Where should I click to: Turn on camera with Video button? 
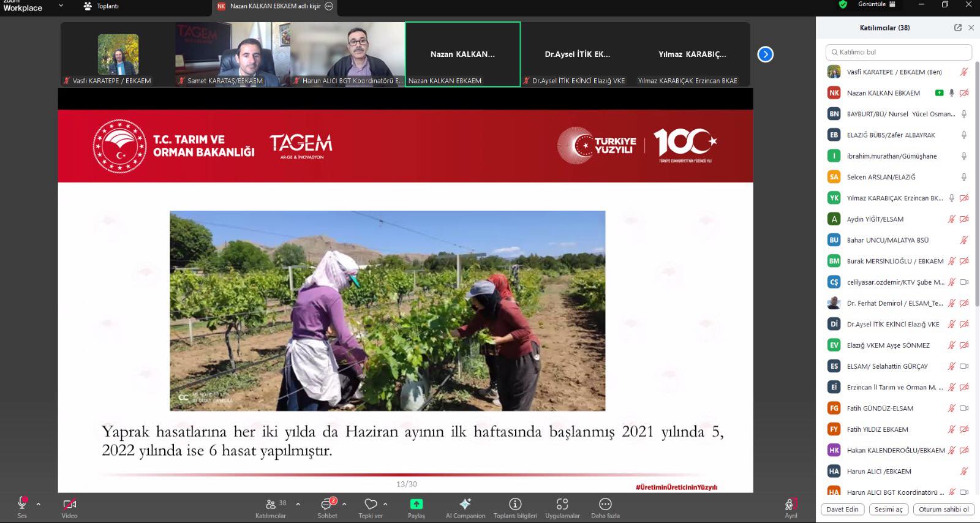[69, 504]
